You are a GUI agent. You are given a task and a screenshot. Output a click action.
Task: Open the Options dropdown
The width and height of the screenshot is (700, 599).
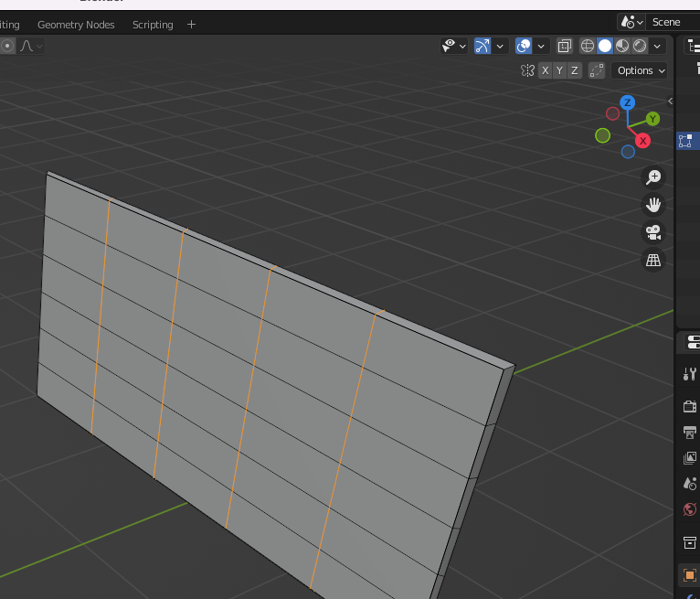[x=640, y=70]
